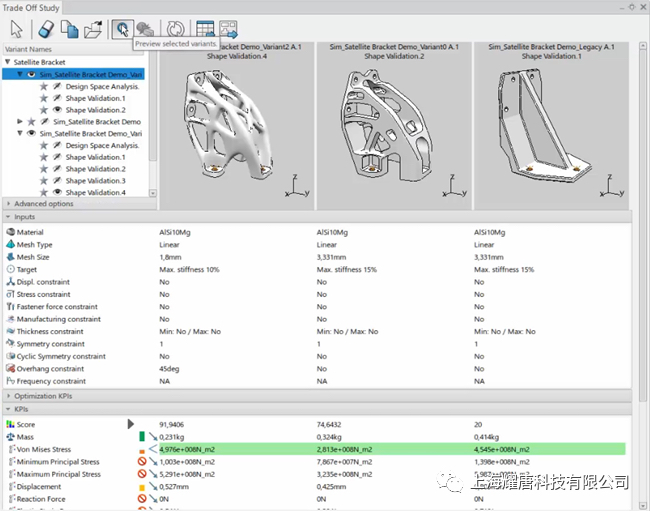Click the Overhang constraint row icon

10,368
